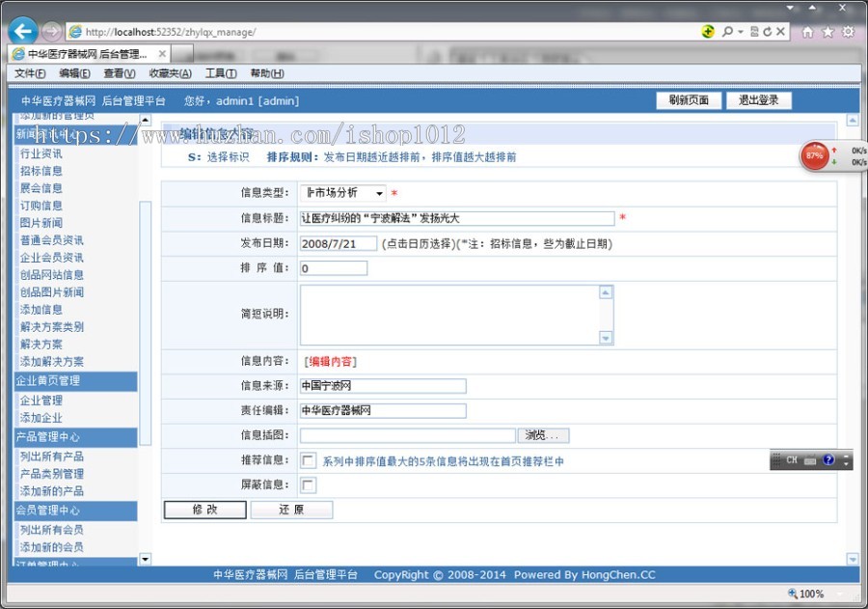Collapse the 产品管理中心 section header
868x609 pixels.
click(76, 437)
